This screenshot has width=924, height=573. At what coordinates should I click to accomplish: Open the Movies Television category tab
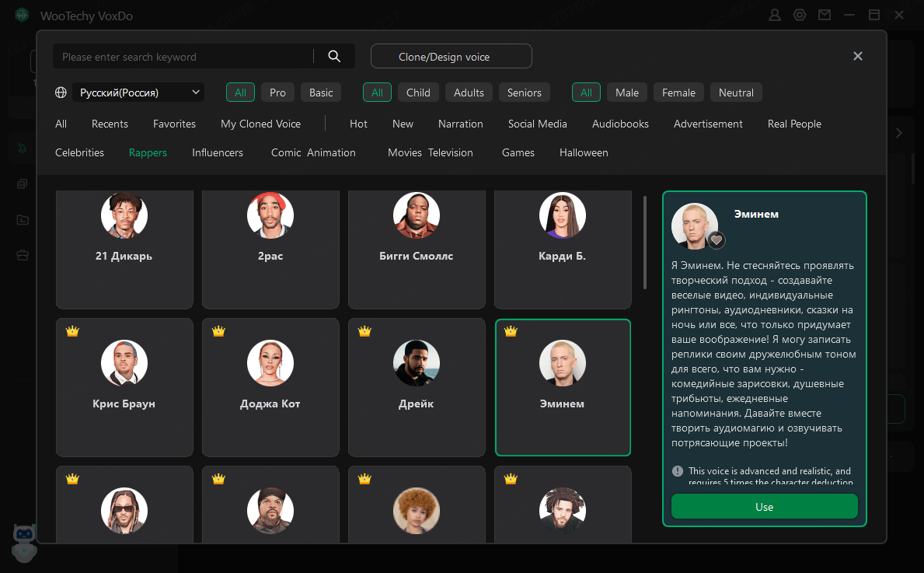(431, 152)
